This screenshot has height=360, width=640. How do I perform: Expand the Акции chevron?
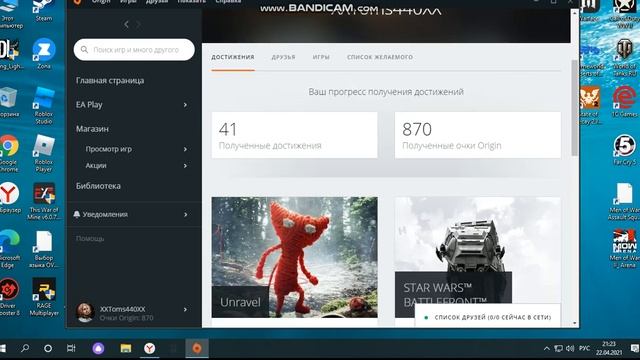point(185,165)
